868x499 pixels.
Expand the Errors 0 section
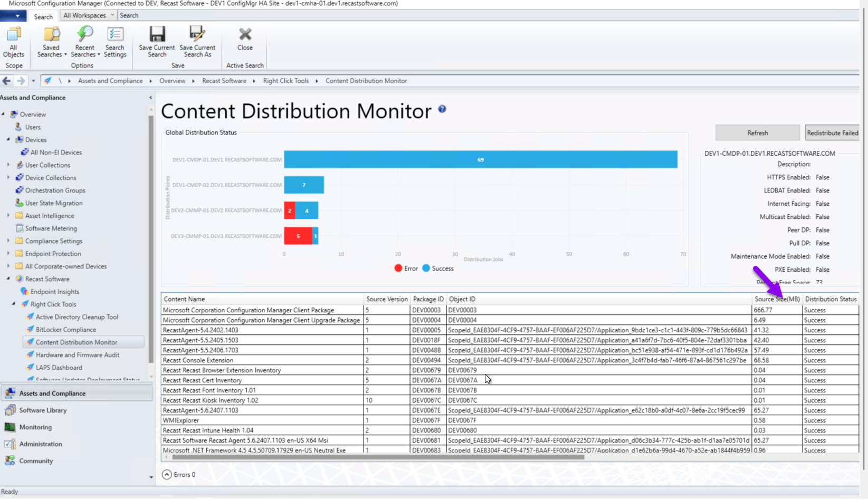point(167,475)
